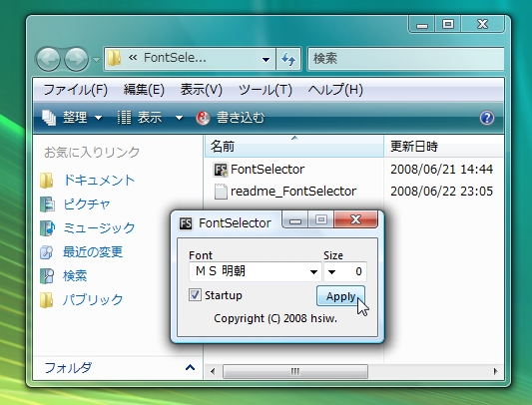
Task: Minimize the FontSelector dialog
Action: coord(295,219)
